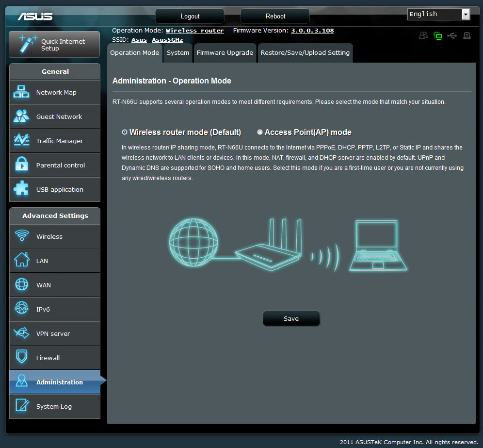
Task: Start Quick Internet Setup
Action: (54, 44)
